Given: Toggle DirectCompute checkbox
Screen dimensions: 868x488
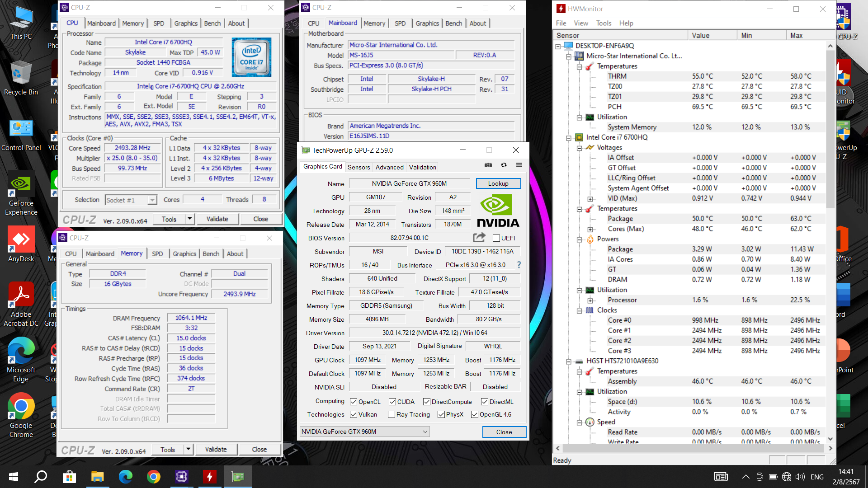Looking at the screenshot, I should [x=426, y=402].
